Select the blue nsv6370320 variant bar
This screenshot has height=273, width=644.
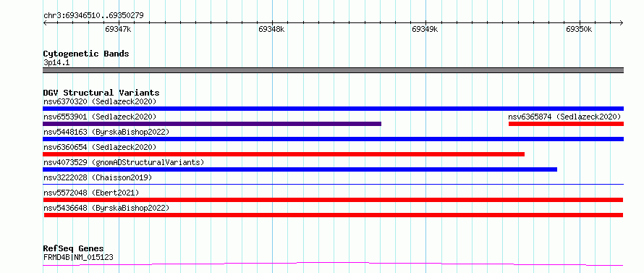point(333,109)
